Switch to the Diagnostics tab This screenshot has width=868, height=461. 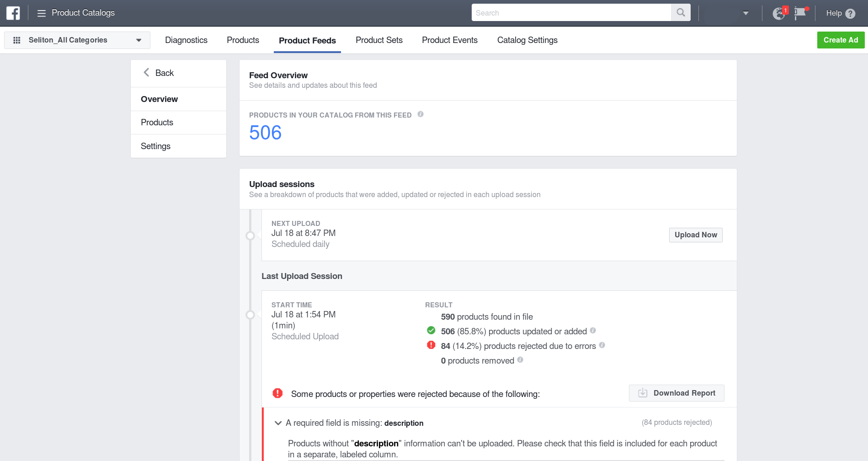coord(186,40)
